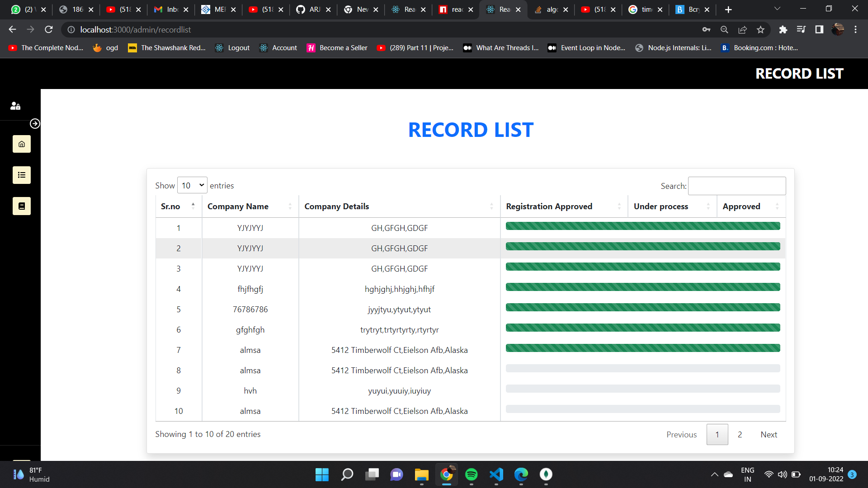Open the browser tab search chevron

click(x=777, y=9)
